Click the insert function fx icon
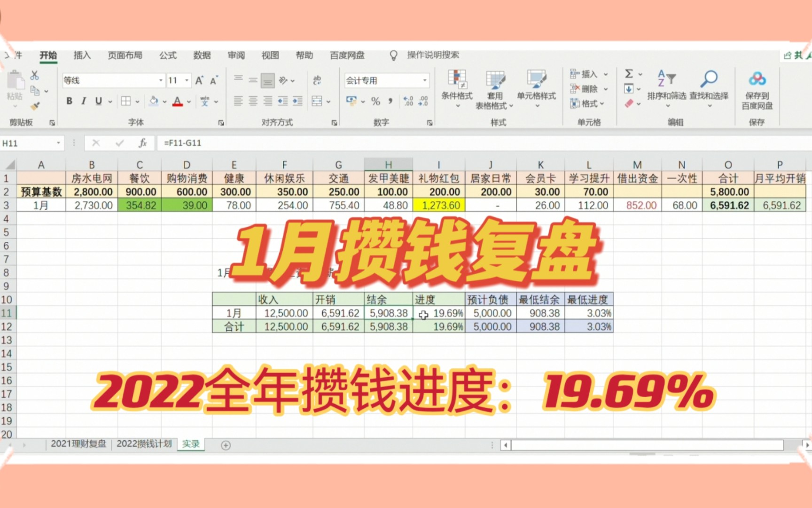The height and width of the screenshot is (508, 812). coord(142,143)
